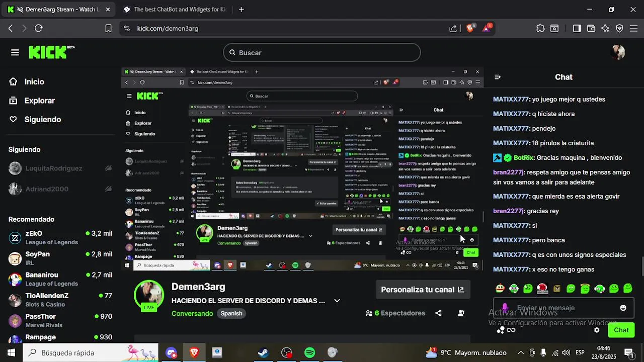Click the Enviar un mensaje input
644x362 pixels.
(x=563, y=308)
